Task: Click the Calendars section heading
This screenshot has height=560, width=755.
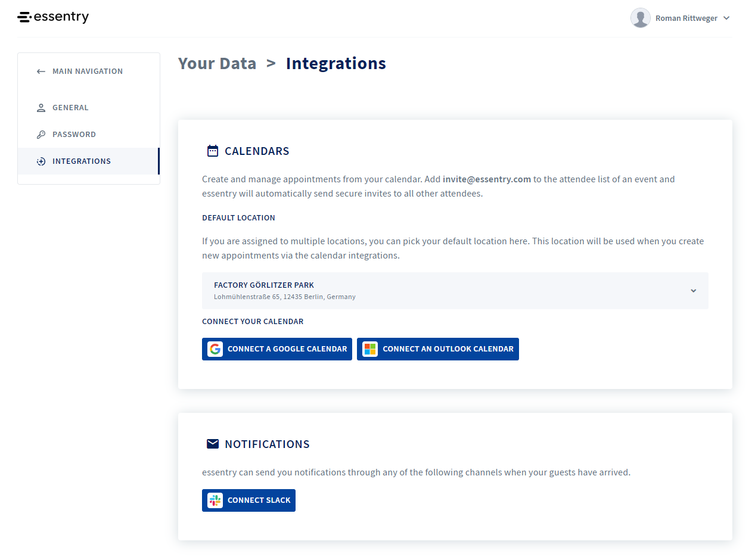Action: 257,151
